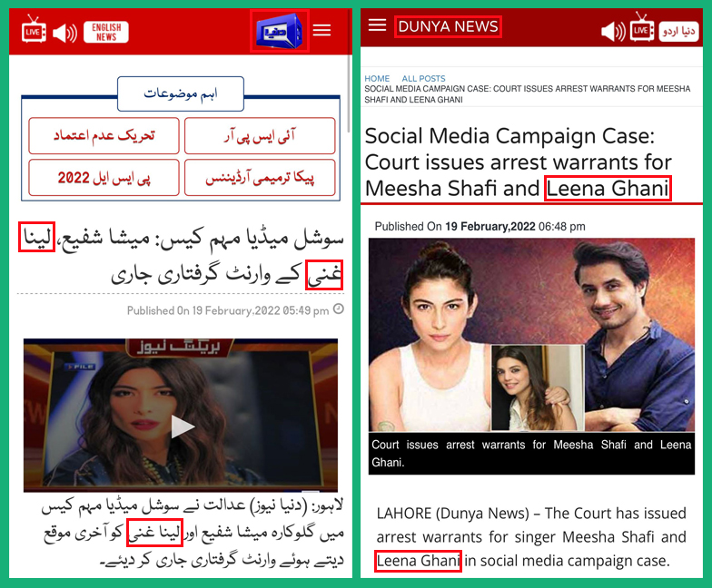Screen dimensions: 712x588
Task: Select the اہم موضوعات heading tab
Action: [x=181, y=93]
